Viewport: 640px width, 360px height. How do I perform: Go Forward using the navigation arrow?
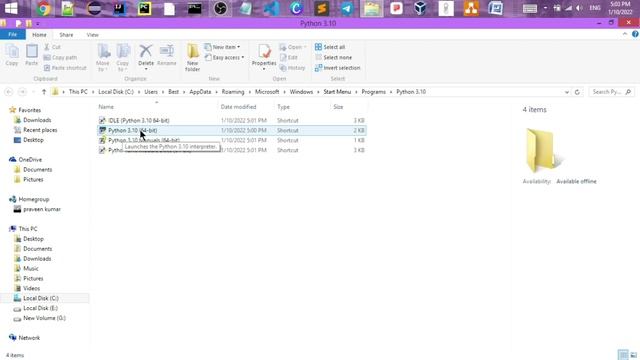23,92
